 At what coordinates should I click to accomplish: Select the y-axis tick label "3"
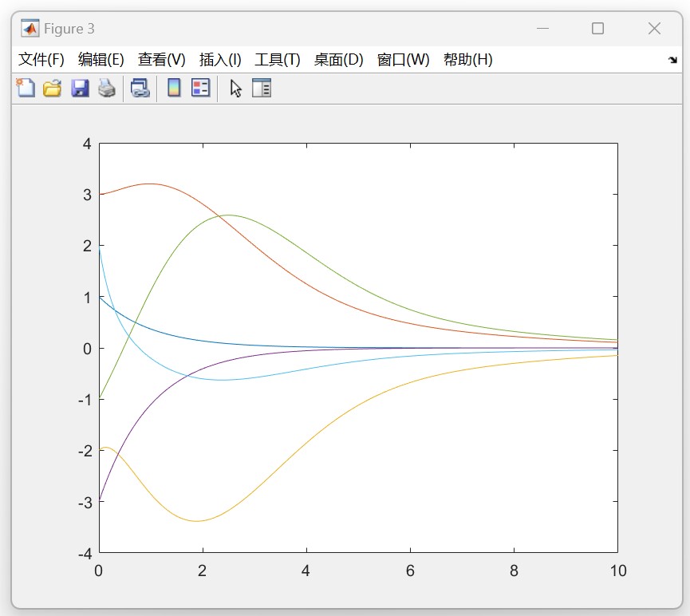(87, 195)
